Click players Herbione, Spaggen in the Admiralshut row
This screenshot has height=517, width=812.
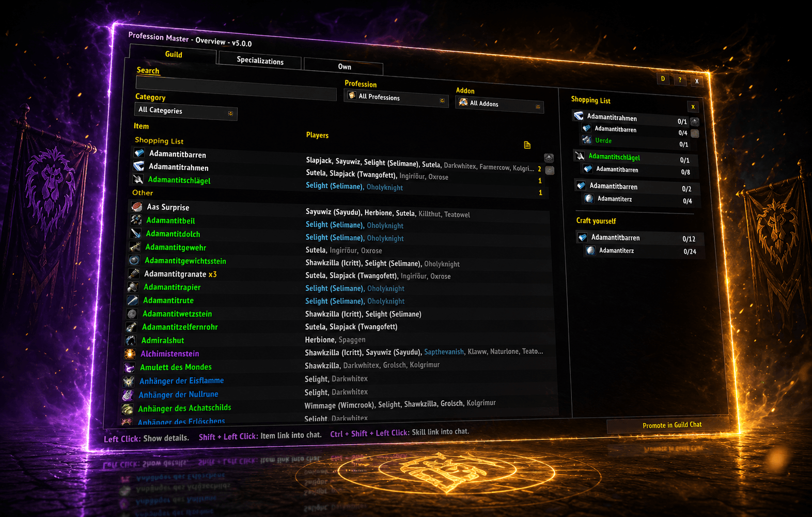pos(335,340)
